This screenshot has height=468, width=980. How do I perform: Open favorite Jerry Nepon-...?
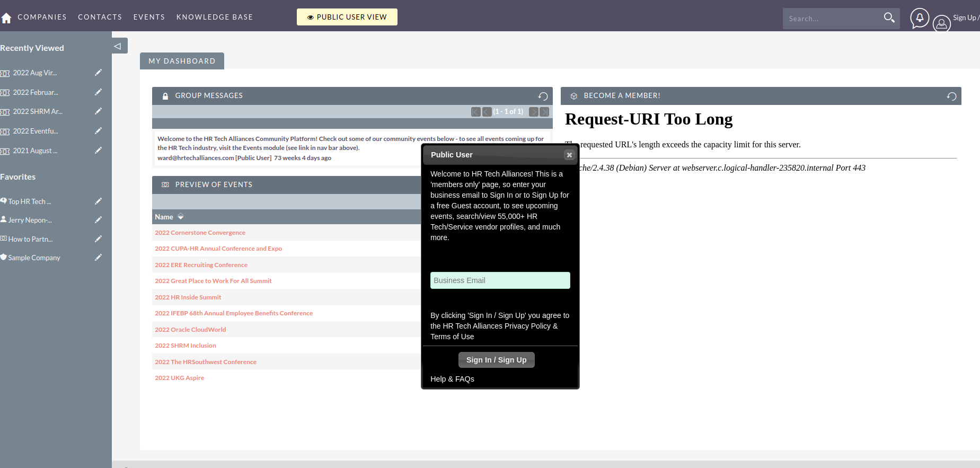point(30,220)
